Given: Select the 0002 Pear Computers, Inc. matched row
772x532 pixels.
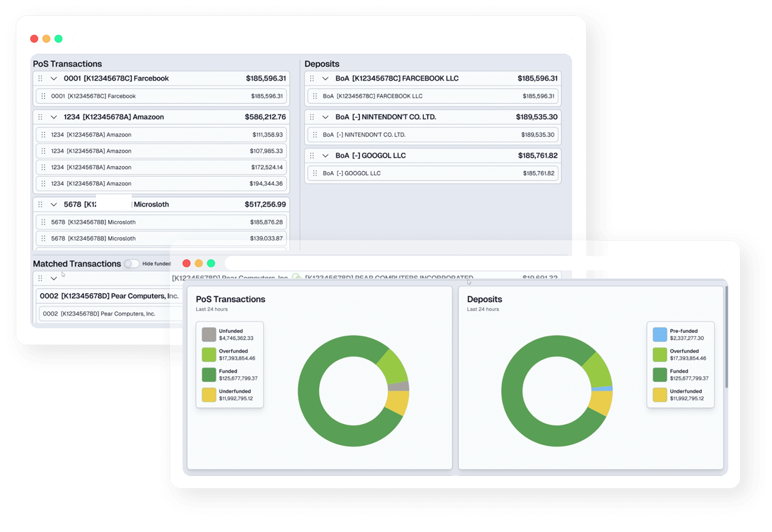Looking at the screenshot, I should point(107,314).
